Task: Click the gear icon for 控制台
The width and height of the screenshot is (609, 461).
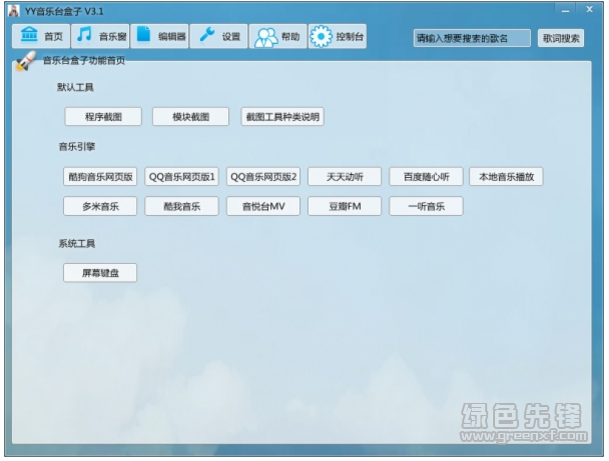Action: click(x=321, y=37)
